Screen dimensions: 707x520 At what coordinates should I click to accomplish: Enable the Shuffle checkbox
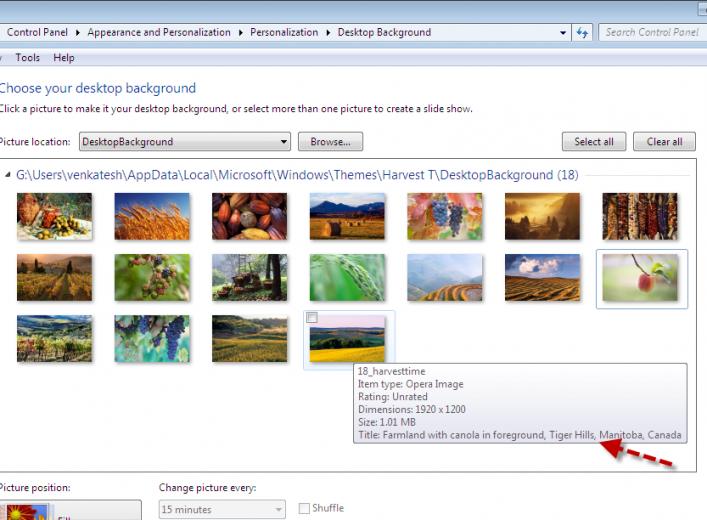304,508
